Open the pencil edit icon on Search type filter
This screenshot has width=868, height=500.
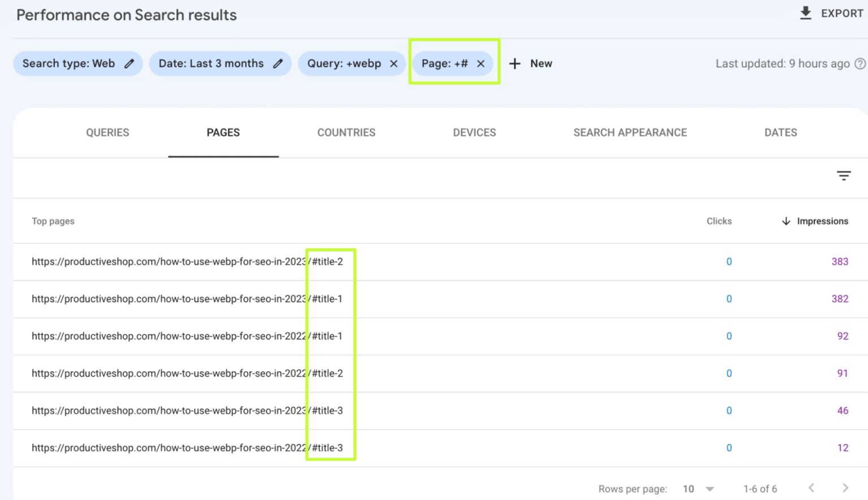click(x=129, y=63)
